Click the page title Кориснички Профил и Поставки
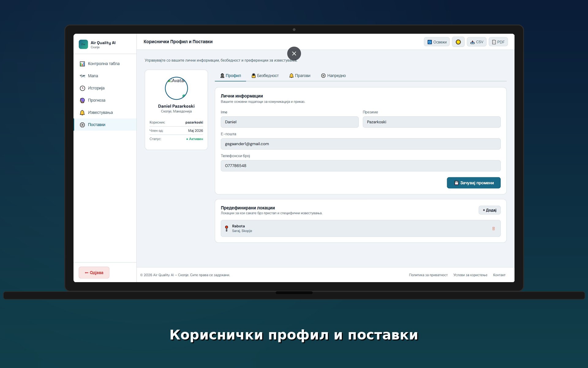The width and height of the screenshot is (588, 368). pos(178,42)
